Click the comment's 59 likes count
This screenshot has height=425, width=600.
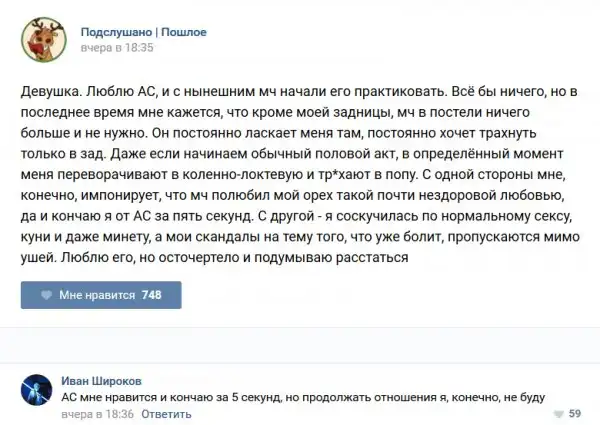pyautogui.click(x=574, y=413)
